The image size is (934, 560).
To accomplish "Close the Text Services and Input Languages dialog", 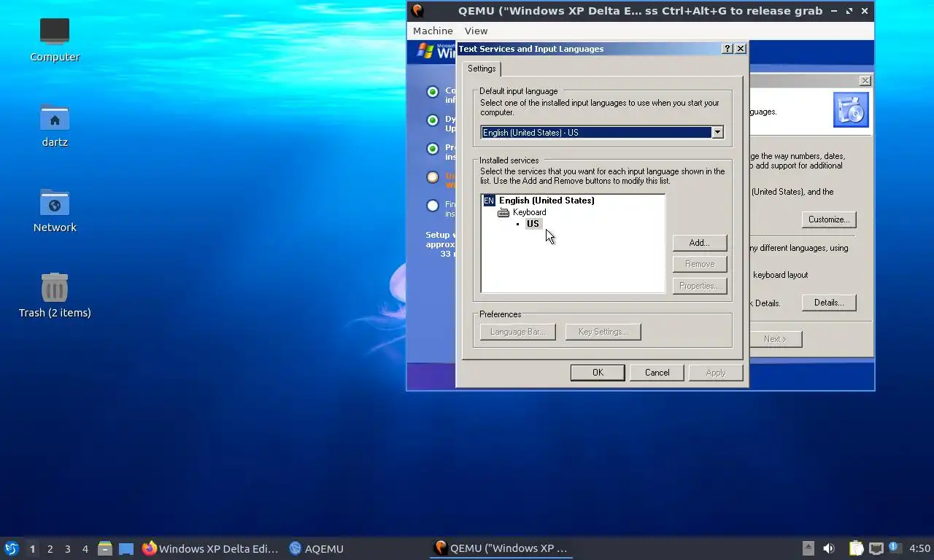I will click(x=741, y=49).
